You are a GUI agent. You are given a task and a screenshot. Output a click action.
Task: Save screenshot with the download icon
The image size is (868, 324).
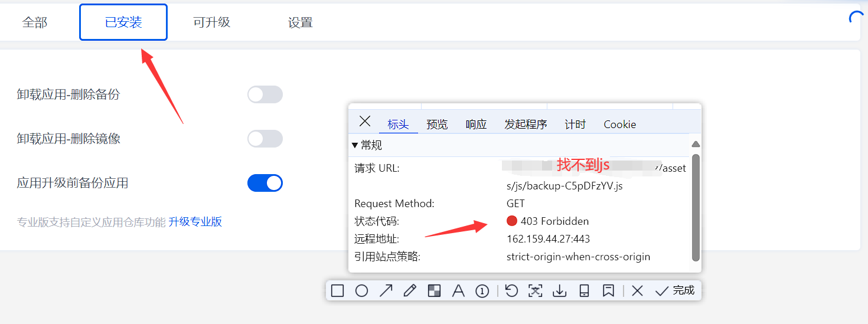pyautogui.click(x=559, y=290)
